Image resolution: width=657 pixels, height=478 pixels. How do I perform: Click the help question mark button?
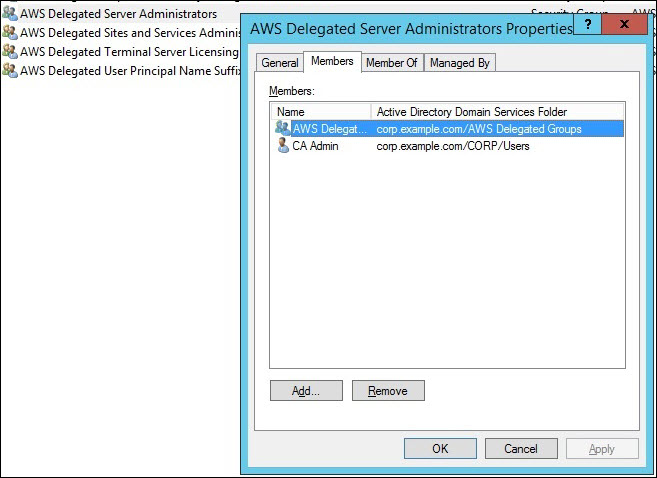(x=587, y=24)
